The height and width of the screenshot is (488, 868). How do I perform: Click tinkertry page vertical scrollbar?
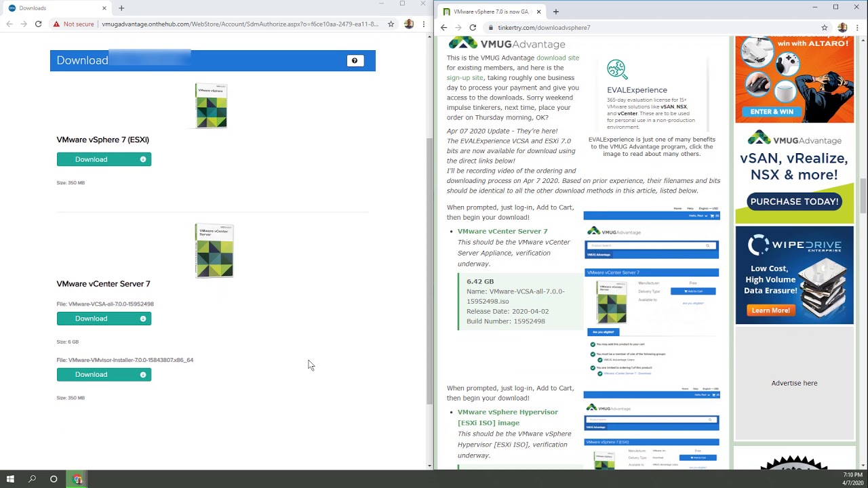(x=864, y=197)
